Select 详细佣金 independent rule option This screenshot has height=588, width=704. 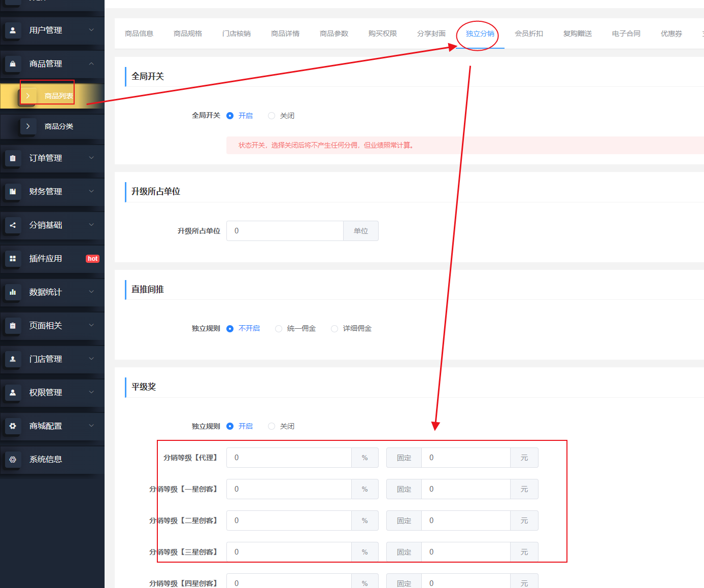334,329
